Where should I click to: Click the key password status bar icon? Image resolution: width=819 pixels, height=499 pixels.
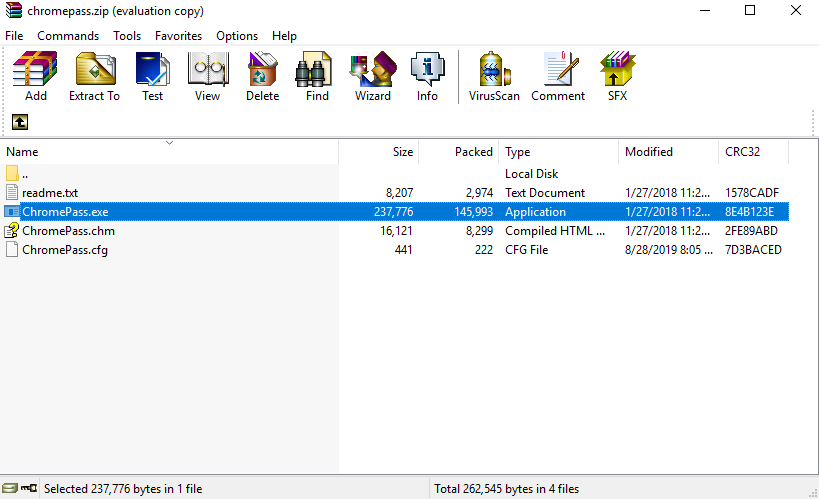pos(29,488)
